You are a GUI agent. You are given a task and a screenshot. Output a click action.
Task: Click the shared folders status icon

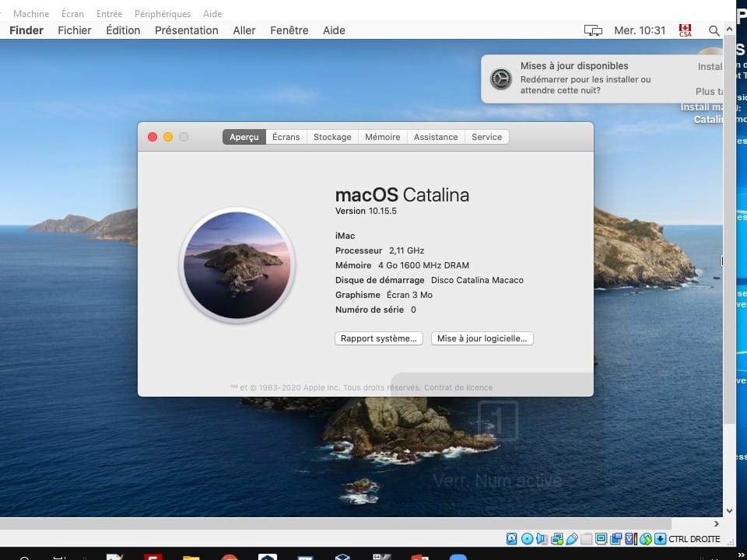pyautogui.click(x=587, y=539)
